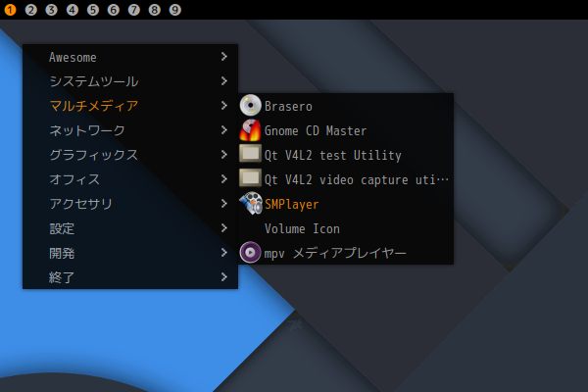
Task: Open the 設定 menu entry
Action: point(130,228)
